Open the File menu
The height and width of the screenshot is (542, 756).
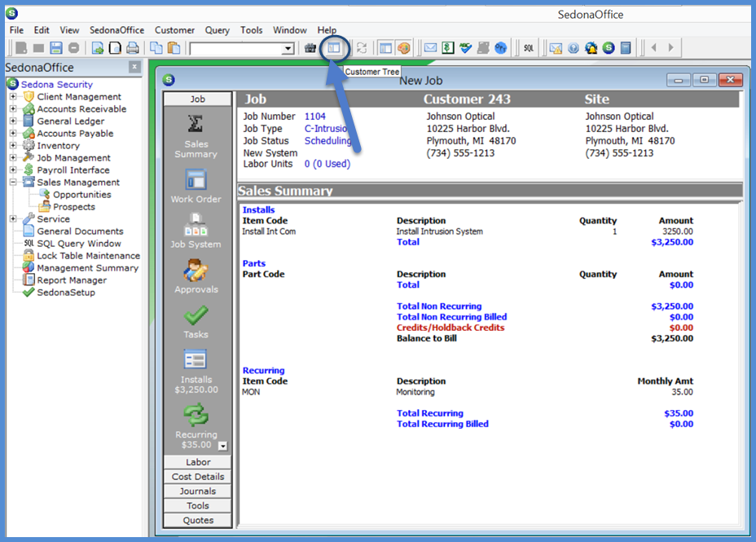[x=16, y=30]
